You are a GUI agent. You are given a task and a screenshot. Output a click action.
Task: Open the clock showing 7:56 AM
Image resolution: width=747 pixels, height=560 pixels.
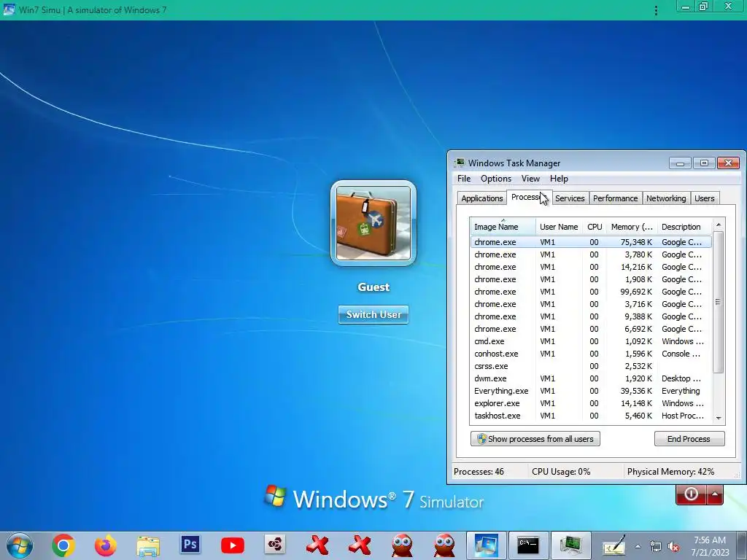[710, 546]
